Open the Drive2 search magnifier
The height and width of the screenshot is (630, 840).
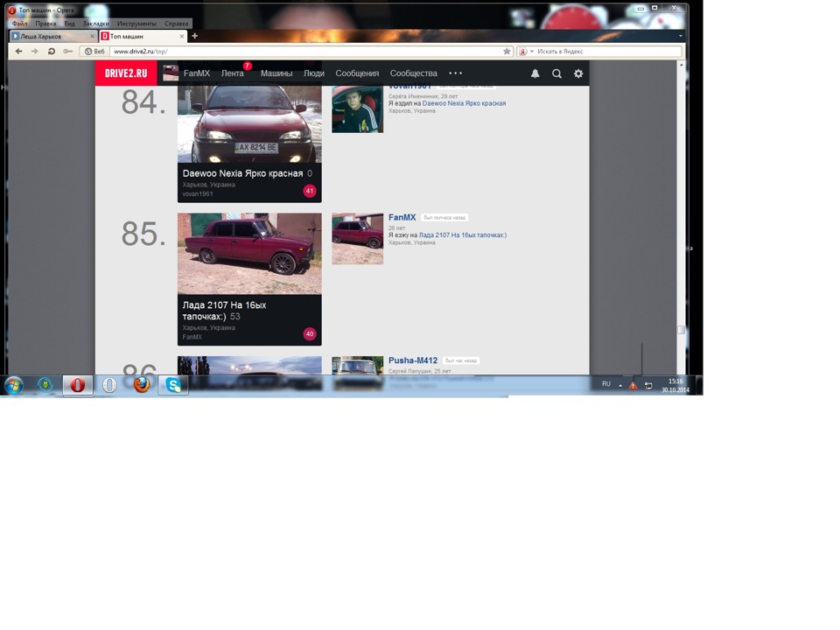click(557, 73)
